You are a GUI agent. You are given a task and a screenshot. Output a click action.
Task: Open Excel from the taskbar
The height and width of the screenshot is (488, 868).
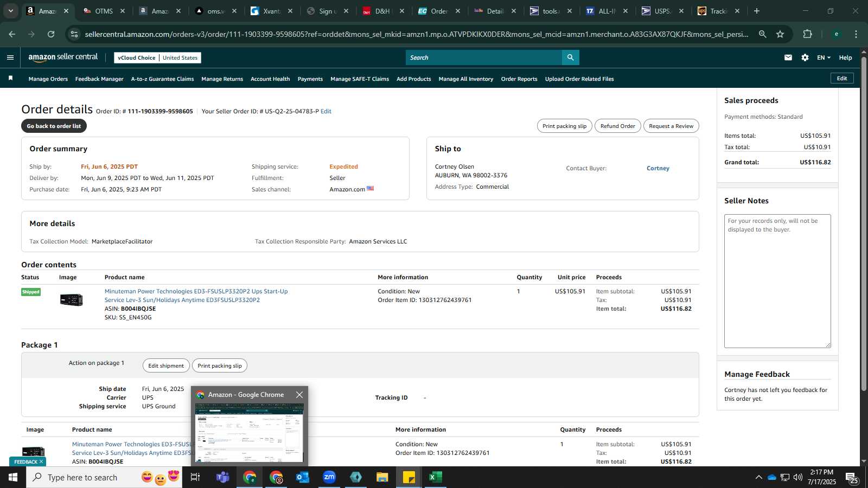pyautogui.click(x=436, y=477)
